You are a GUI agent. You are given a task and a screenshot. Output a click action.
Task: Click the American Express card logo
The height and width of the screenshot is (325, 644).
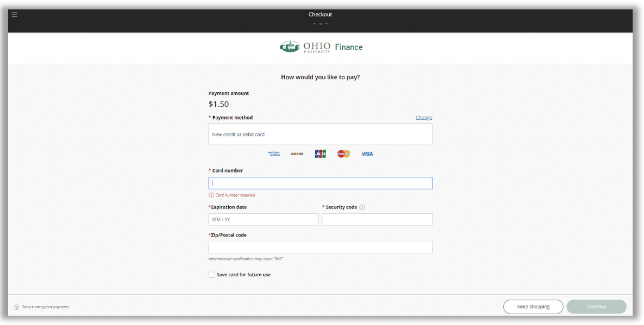(x=274, y=154)
